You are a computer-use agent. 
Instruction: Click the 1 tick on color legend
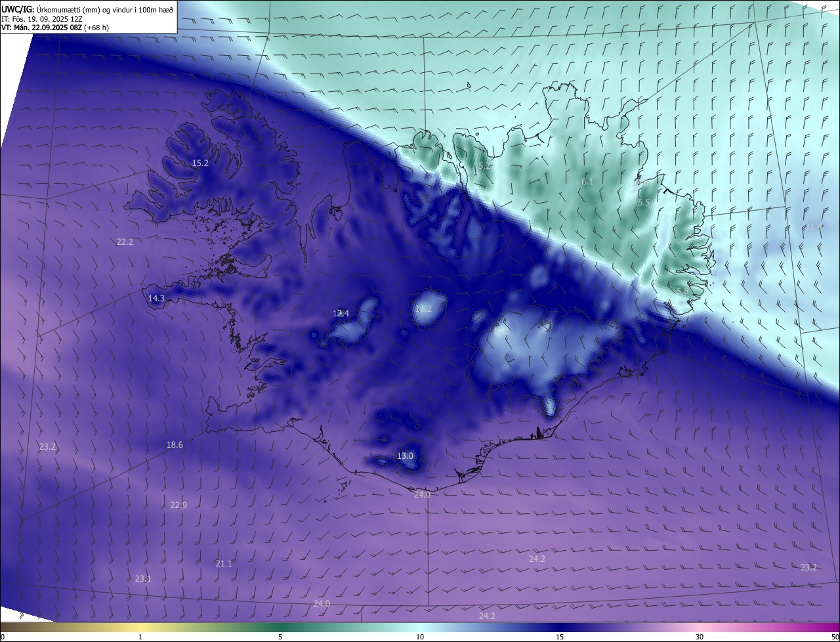tap(140, 637)
